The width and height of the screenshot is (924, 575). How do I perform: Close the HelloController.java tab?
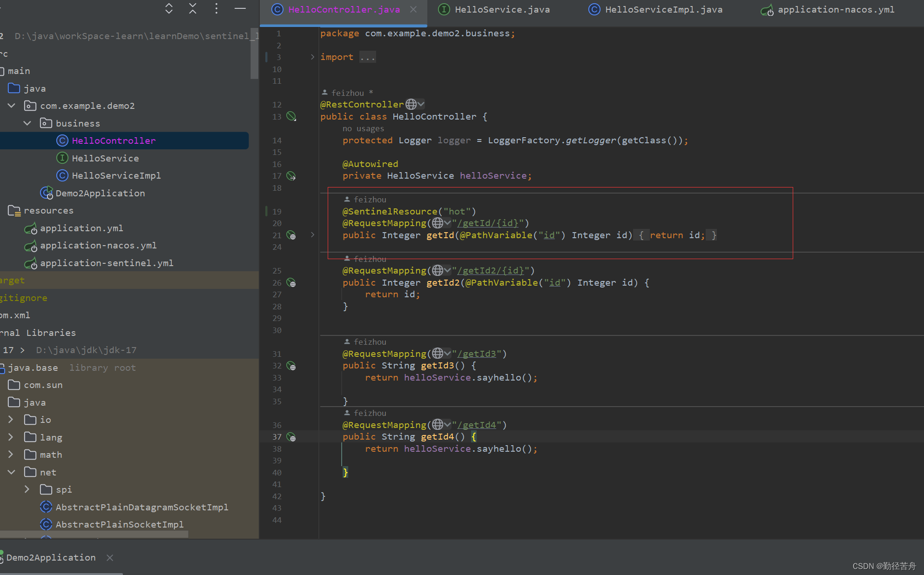(x=413, y=9)
